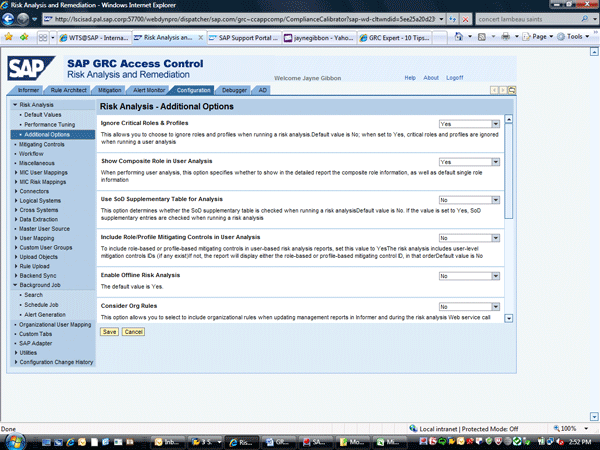Save the additional options
The width and height of the screenshot is (600, 450).
109,332
